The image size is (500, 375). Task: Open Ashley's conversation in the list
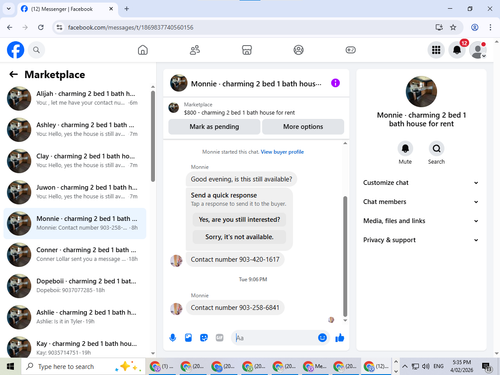pos(75,129)
